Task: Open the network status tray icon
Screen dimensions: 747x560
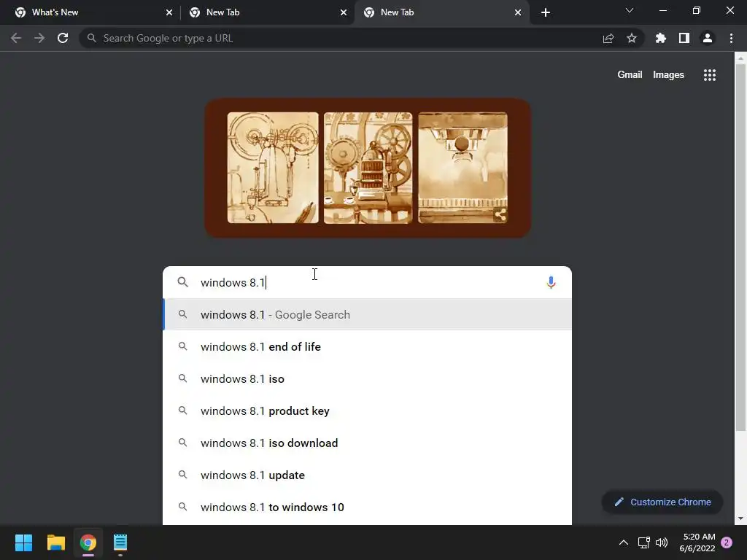Action: click(x=643, y=542)
